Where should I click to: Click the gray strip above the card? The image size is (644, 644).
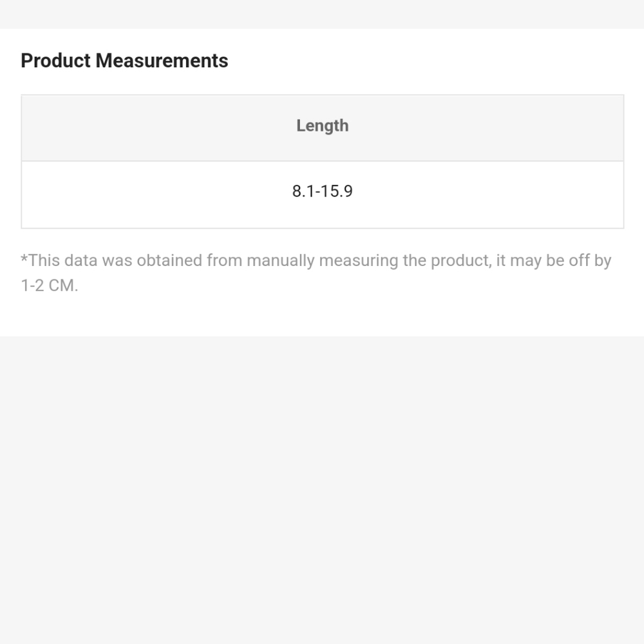coord(322,14)
